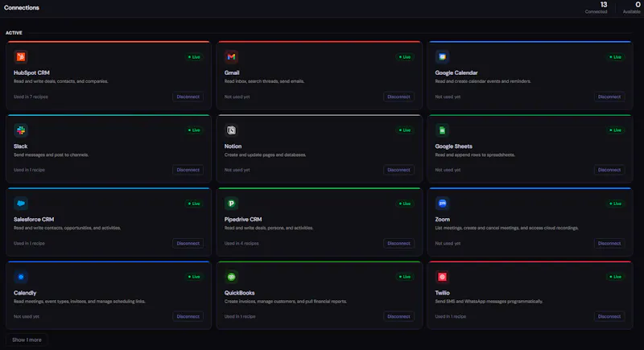
Task: Click the Live status on Salesforce CRM
Action: pos(194,204)
